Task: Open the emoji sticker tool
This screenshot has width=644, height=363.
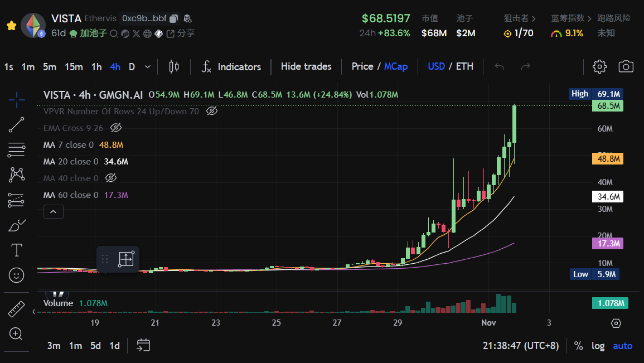Action: pyautogui.click(x=16, y=275)
